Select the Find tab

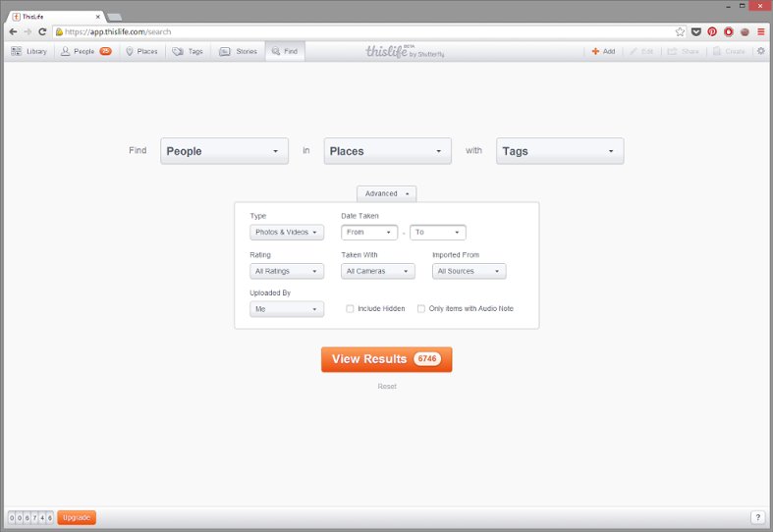click(285, 51)
